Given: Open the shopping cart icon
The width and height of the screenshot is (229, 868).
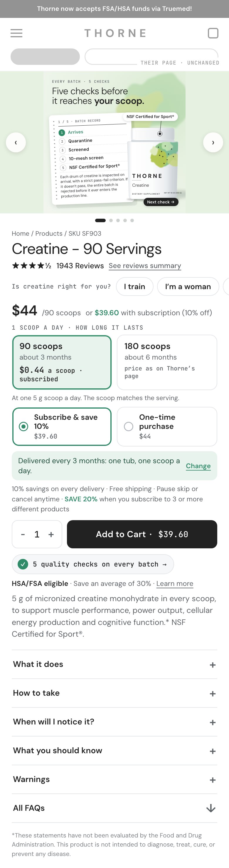Looking at the screenshot, I should point(213,33).
